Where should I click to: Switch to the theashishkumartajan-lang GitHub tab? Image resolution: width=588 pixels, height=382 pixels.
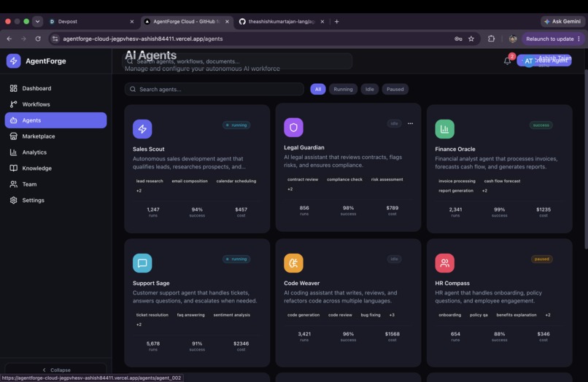click(282, 21)
